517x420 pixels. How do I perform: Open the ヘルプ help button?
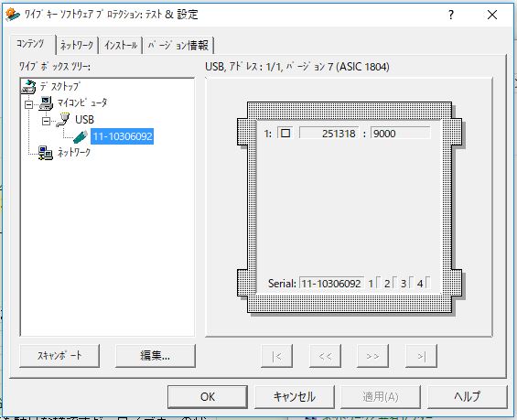coord(468,396)
